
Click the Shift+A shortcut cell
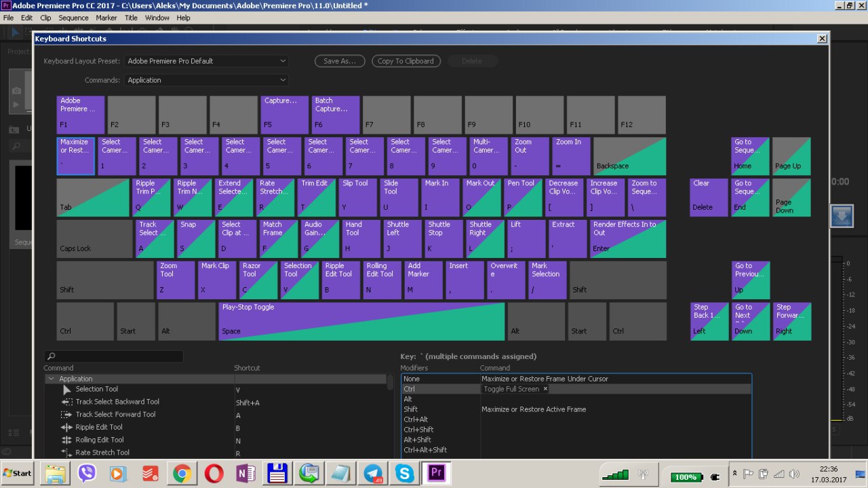pyautogui.click(x=248, y=402)
